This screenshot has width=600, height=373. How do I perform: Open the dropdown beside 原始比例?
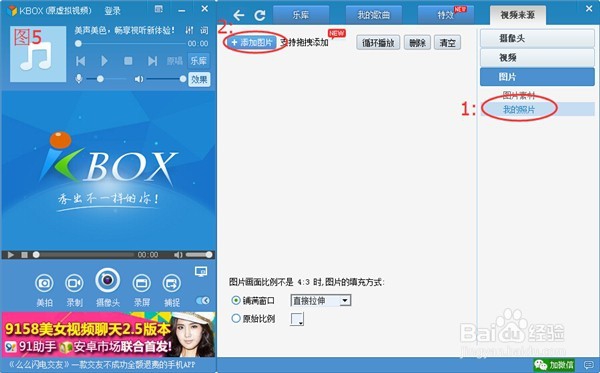[x=297, y=319]
